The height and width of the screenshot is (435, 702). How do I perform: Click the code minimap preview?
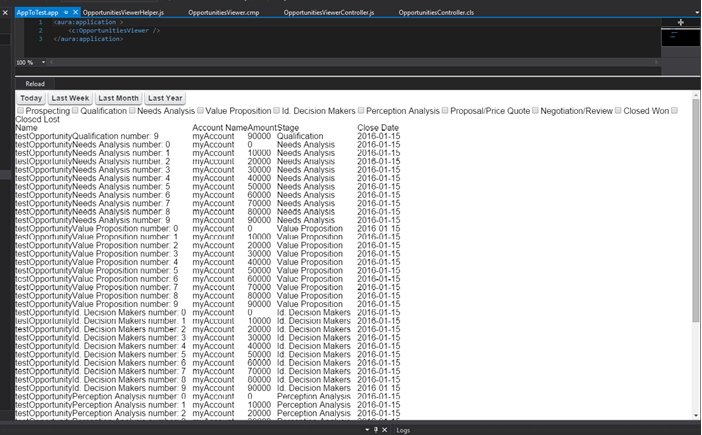point(681,37)
